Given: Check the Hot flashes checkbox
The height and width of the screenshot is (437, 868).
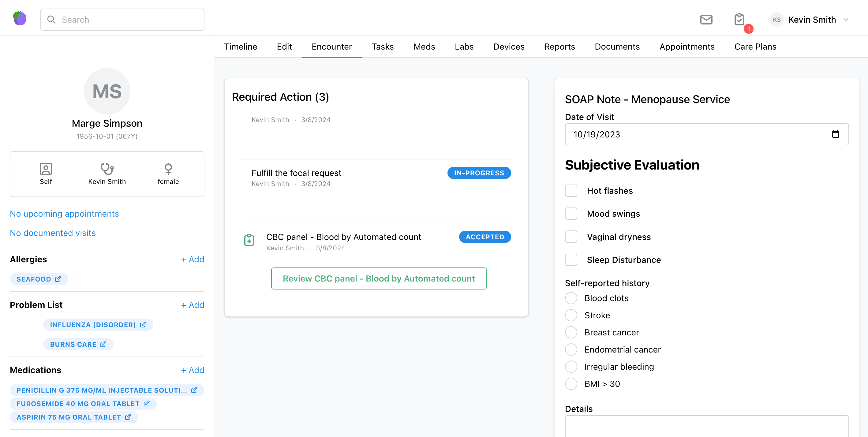Looking at the screenshot, I should (x=571, y=191).
